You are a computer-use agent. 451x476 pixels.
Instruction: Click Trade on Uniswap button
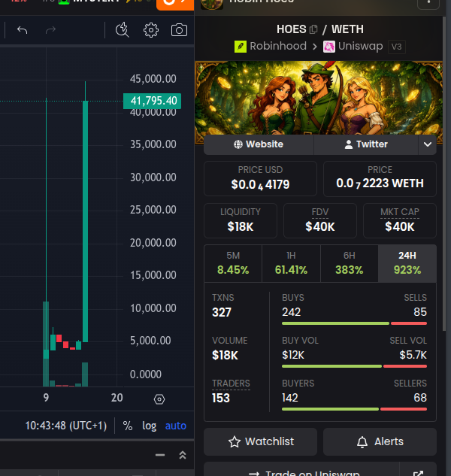[301, 471]
